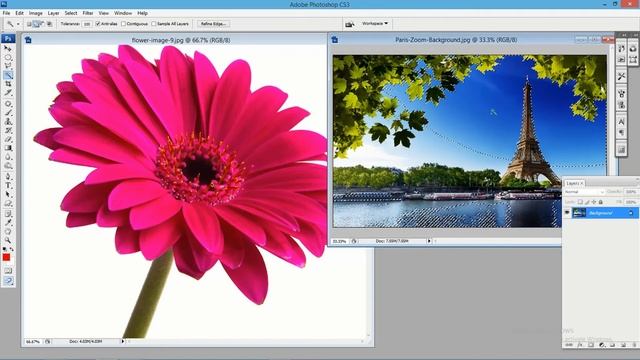
Task: Expand Paris-Zoom-Background status bar arrow menu
Action: tap(429, 241)
